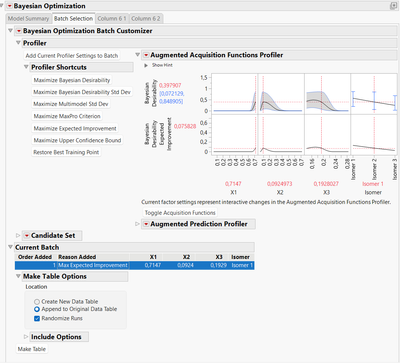Open Bayesian Optimization Batch Customizer red triangle menu
The width and height of the screenshot is (400, 363).
coord(19,31)
